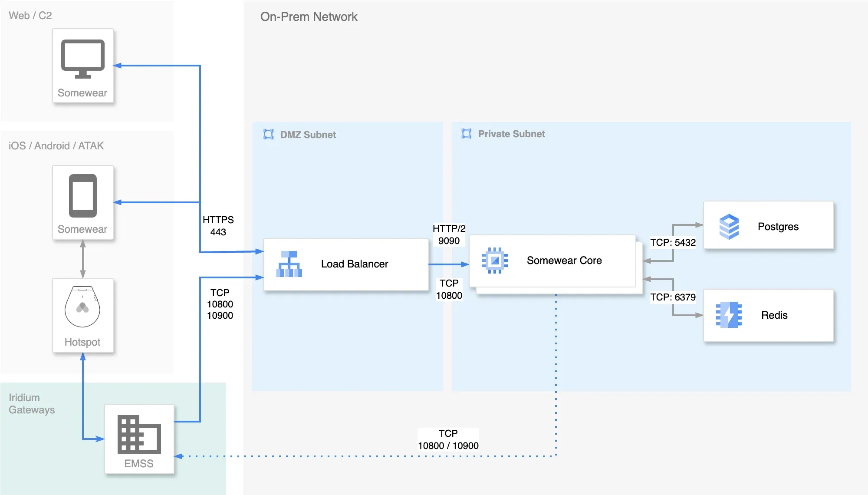This screenshot has width=868, height=495.
Task: Click the Load Balancer network icon
Action: click(x=289, y=264)
